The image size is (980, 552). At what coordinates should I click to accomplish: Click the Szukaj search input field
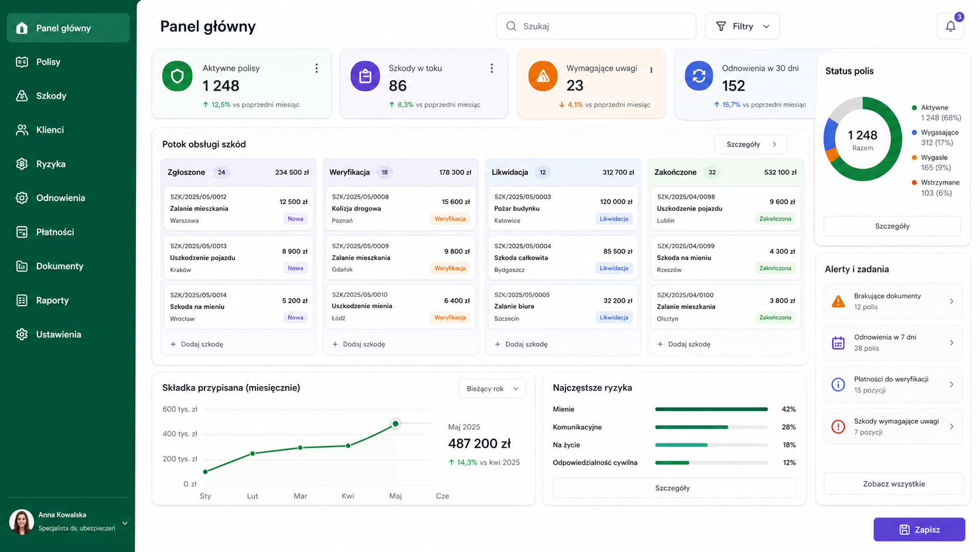596,26
